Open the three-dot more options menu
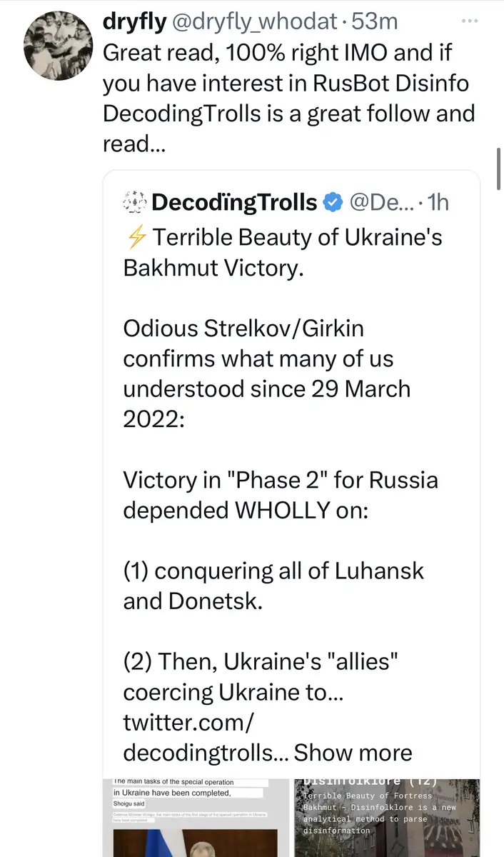This screenshot has height=857, width=504. click(x=469, y=21)
